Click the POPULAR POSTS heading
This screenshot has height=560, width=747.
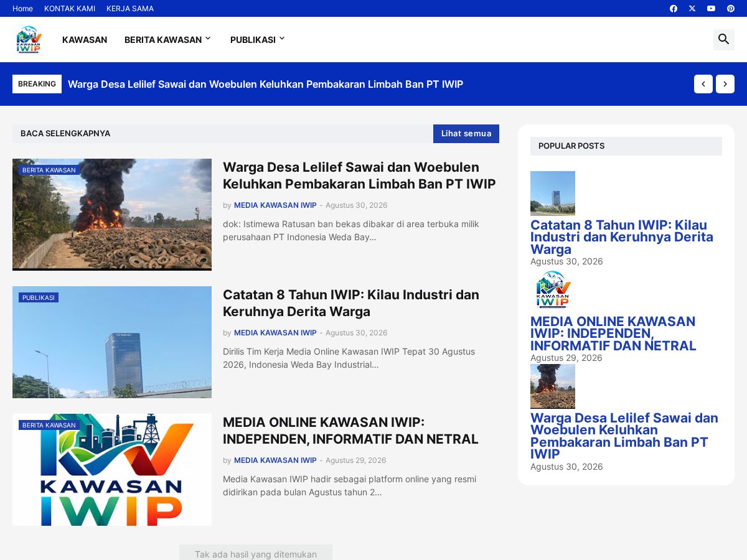(x=571, y=146)
